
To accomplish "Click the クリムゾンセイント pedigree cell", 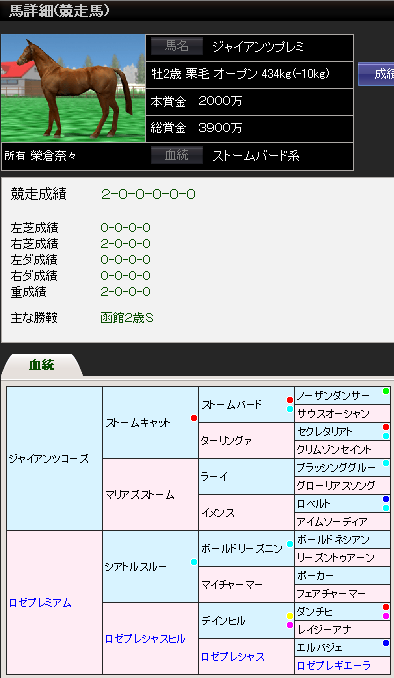I will coord(343,450).
